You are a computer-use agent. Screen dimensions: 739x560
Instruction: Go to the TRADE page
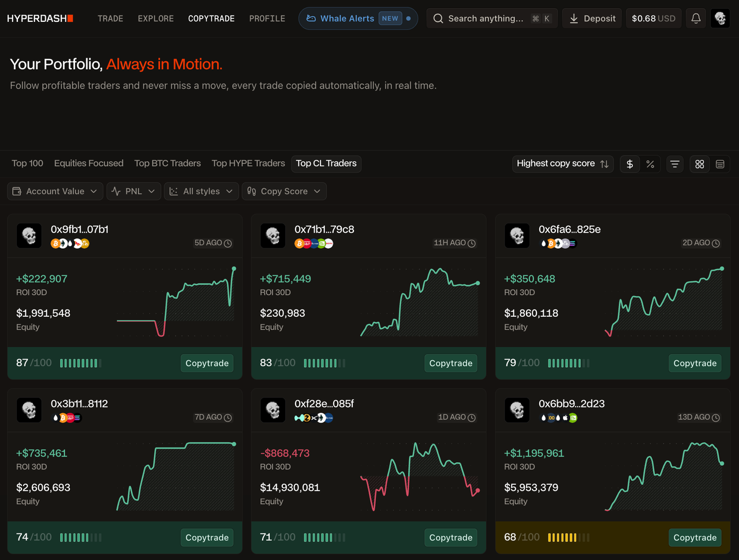110,18
